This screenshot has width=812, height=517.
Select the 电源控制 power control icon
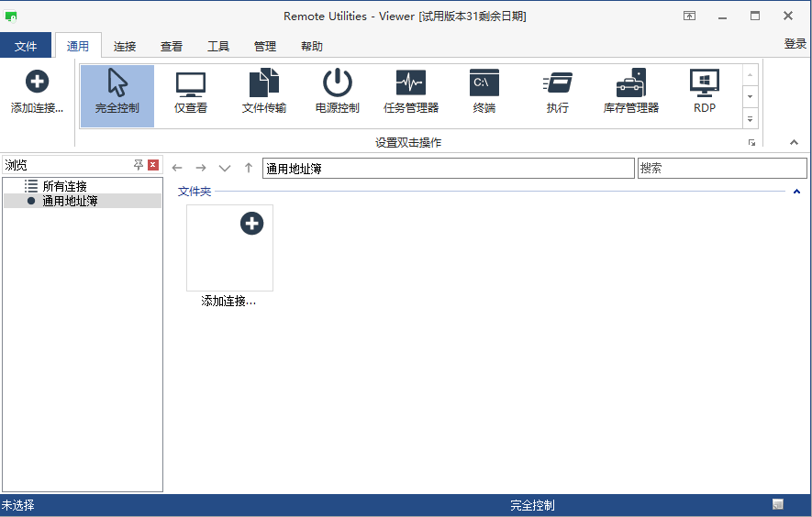coord(337,82)
